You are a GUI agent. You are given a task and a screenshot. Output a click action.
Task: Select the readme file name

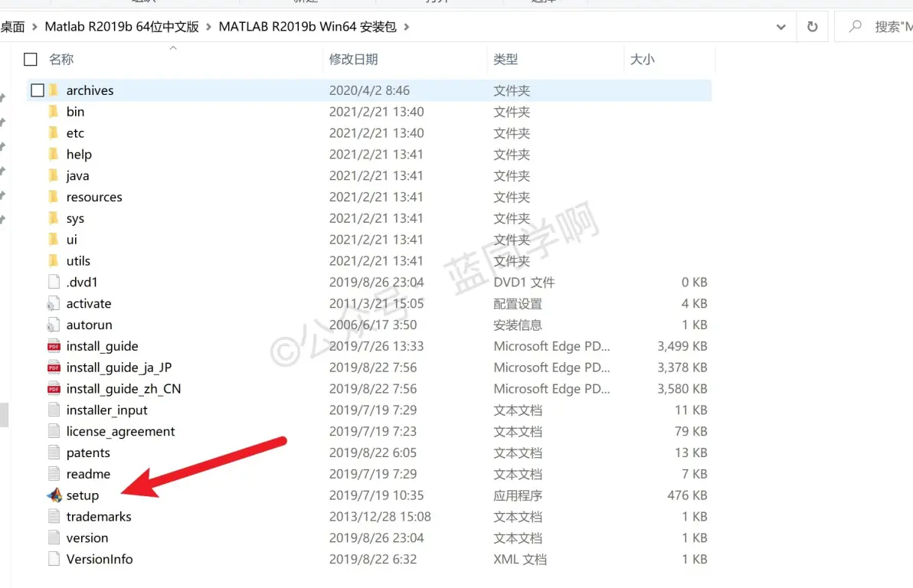pos(89,474)
